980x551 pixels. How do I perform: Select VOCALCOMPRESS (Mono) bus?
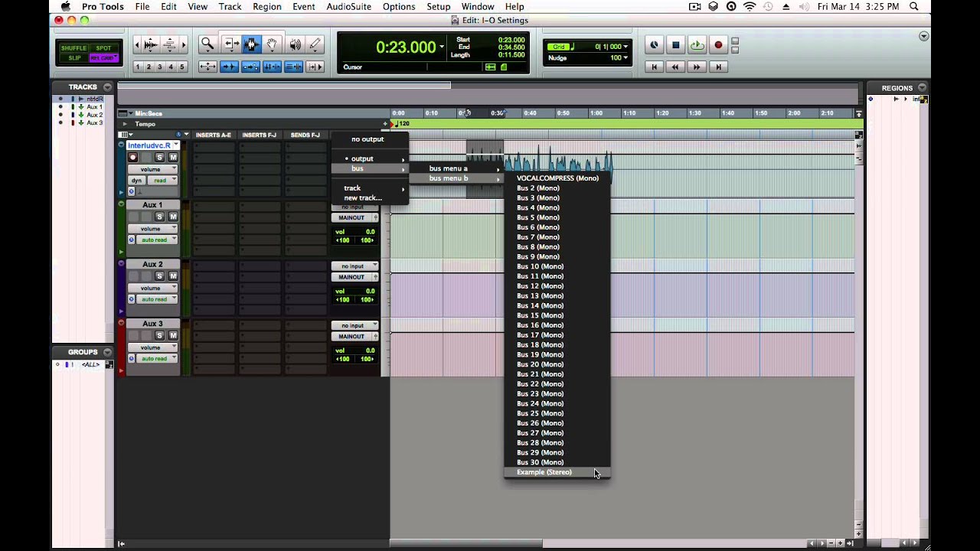557,178
